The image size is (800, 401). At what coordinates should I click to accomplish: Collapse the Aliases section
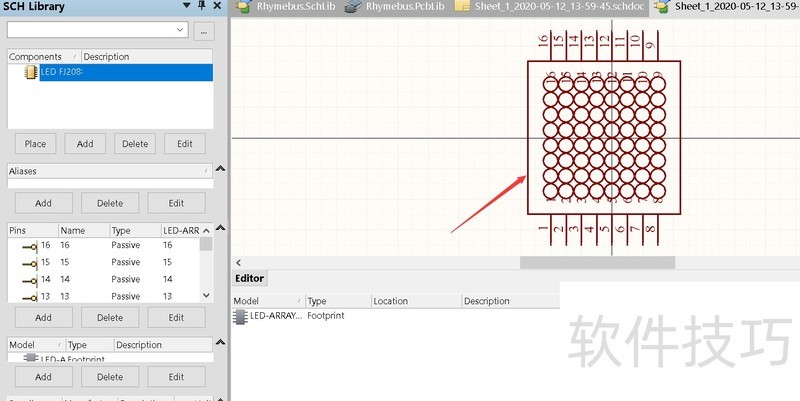[220, 168]
